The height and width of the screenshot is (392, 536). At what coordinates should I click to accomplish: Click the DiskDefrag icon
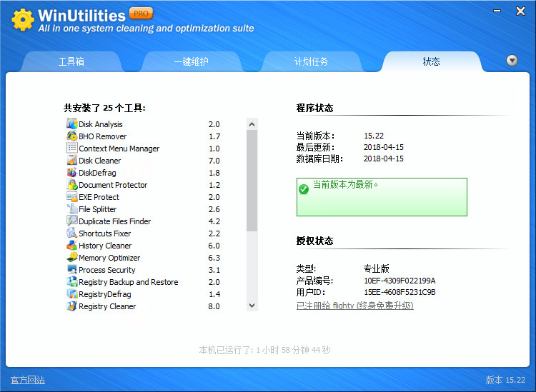[x=71, y=172]
